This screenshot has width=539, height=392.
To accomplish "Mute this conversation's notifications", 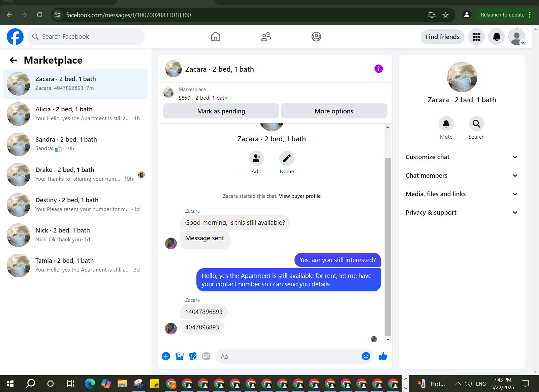I will pyautogui.click(x=446, y=124).
